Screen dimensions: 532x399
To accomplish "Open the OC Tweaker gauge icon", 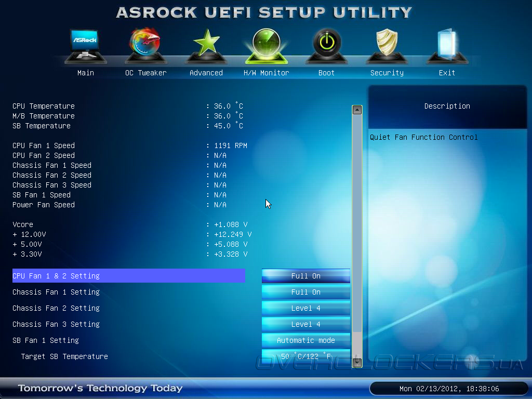I will pos(145,46).
